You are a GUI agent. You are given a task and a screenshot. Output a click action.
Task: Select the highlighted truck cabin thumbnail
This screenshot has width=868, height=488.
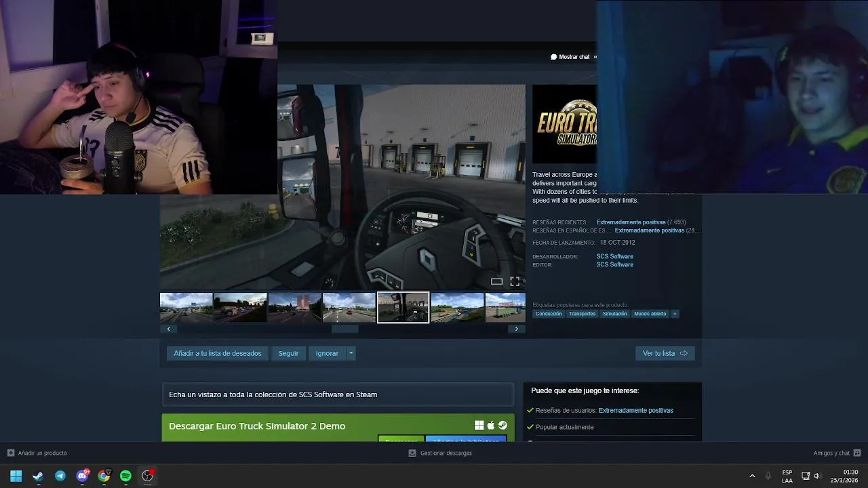point(403,307)
